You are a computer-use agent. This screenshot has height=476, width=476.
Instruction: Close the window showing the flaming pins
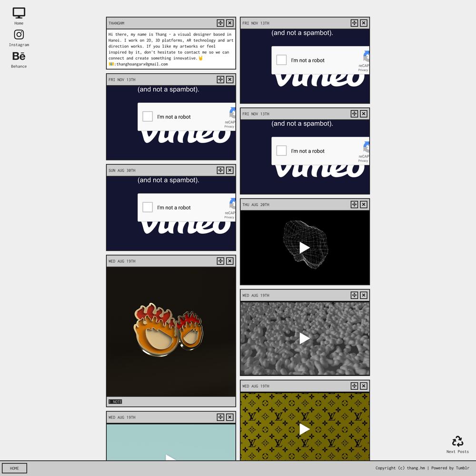pyautogui.click(x=230, y=261)
